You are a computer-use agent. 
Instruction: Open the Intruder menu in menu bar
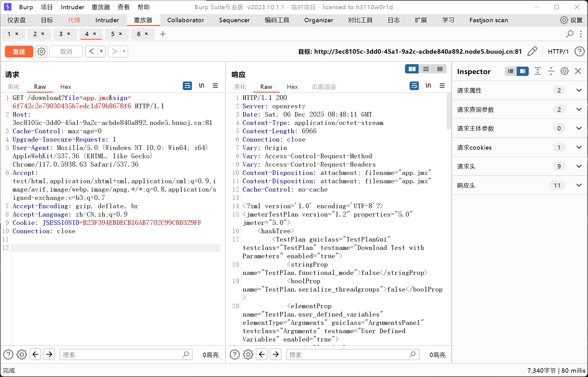tap(73, 7)
